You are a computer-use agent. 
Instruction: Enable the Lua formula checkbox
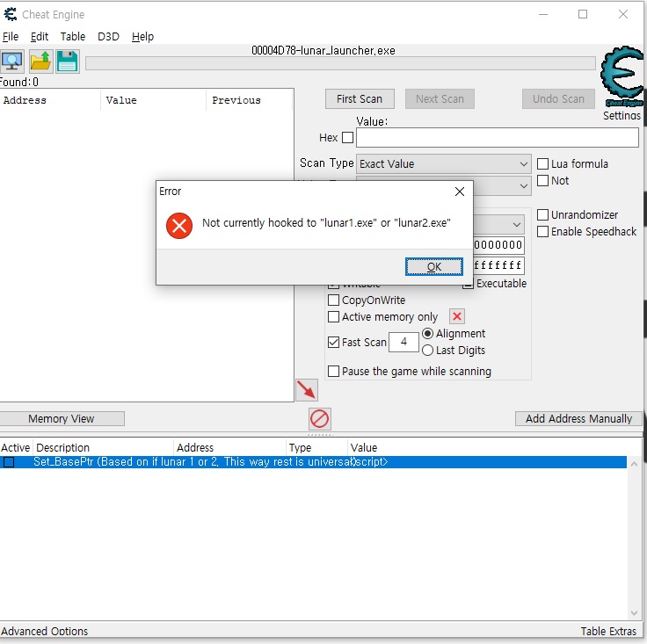tap(542, 163)
